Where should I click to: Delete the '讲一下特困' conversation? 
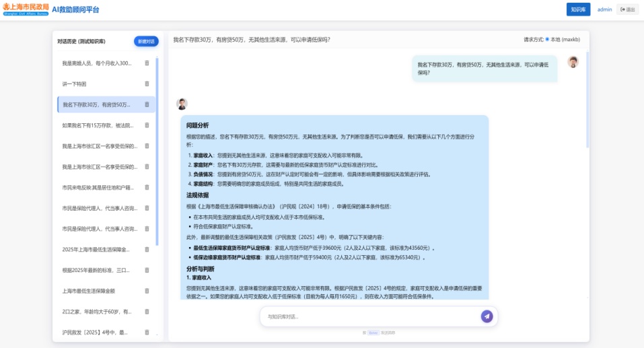147,84
